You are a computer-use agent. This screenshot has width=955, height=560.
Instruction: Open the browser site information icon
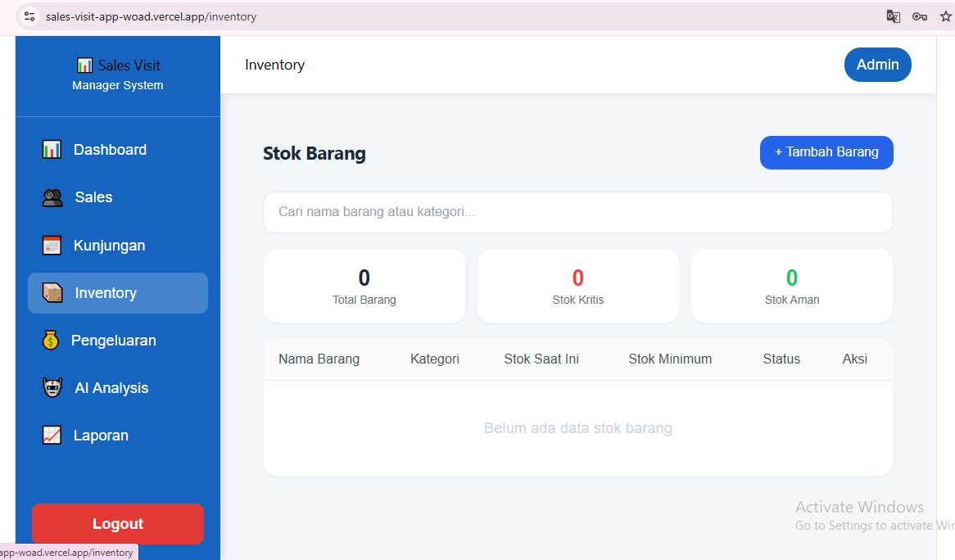point(29,16)
